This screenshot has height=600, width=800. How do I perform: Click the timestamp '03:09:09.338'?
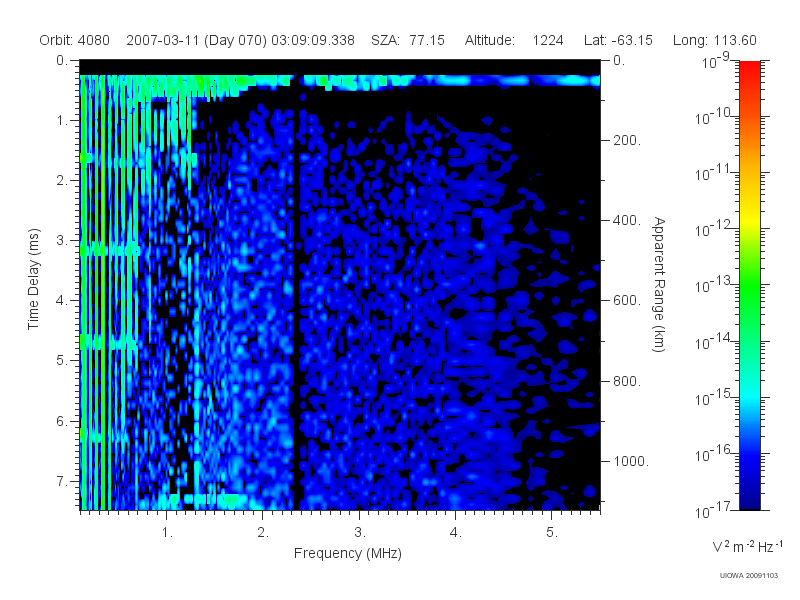(313, 40)
